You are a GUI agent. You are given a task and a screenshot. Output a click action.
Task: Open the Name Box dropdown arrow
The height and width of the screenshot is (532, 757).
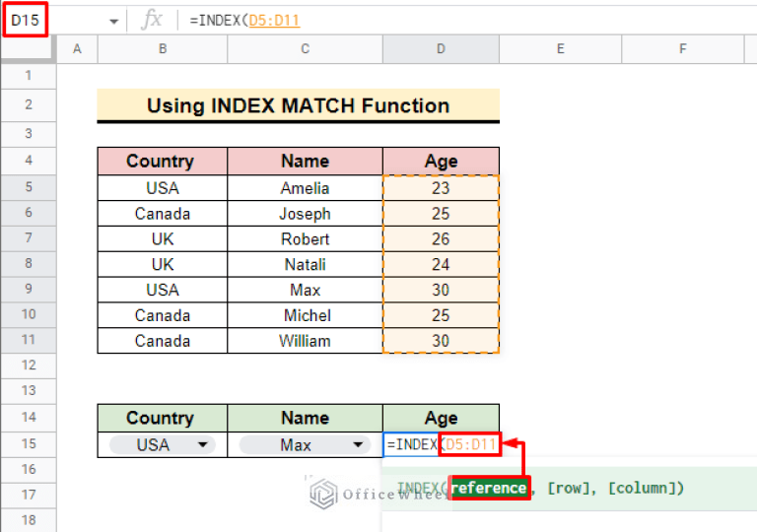pos(114,22)
